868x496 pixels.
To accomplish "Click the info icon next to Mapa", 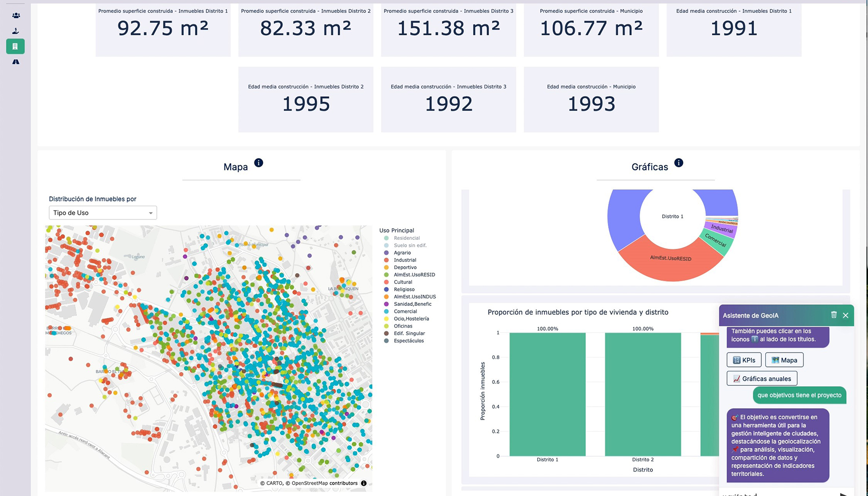I will [258, 163].
